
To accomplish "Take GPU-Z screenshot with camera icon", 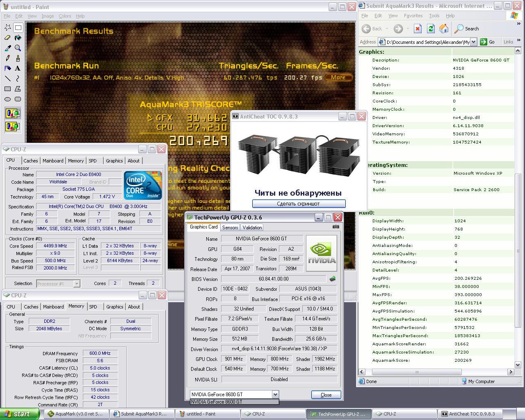I will [x=336, y=226].
